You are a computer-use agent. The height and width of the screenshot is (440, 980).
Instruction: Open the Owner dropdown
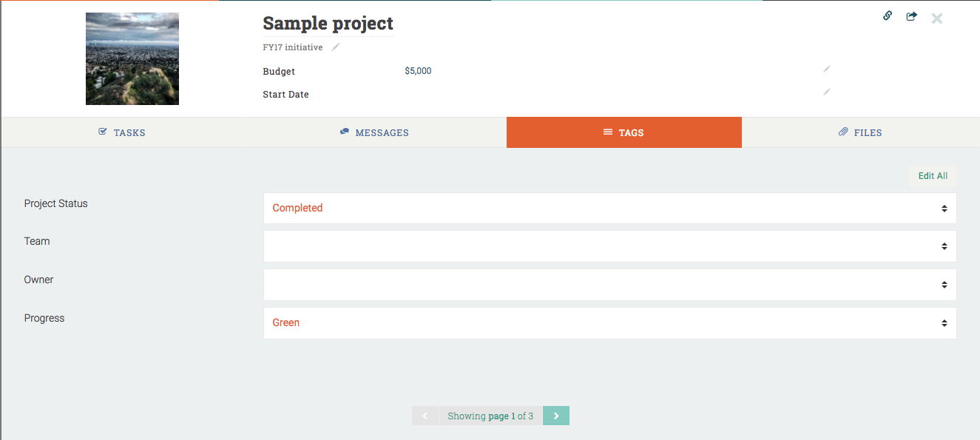609,285
